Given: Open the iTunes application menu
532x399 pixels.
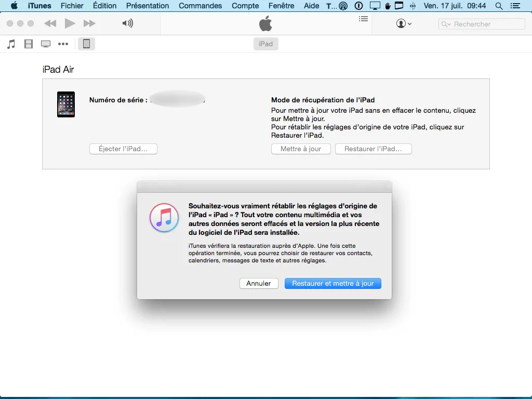Looking at the screenshot, I should (39, 6).
